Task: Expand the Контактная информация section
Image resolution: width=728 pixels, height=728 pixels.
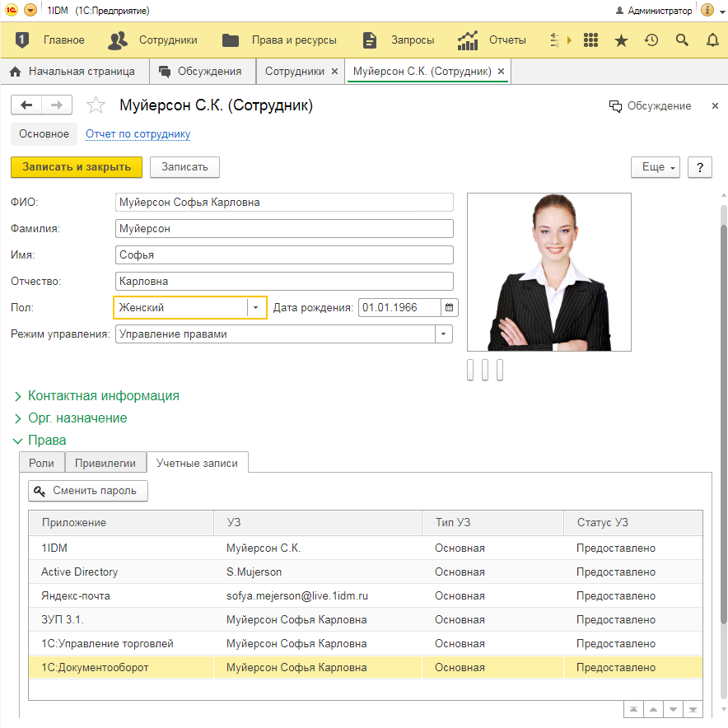Action: (x=103, y=396)
